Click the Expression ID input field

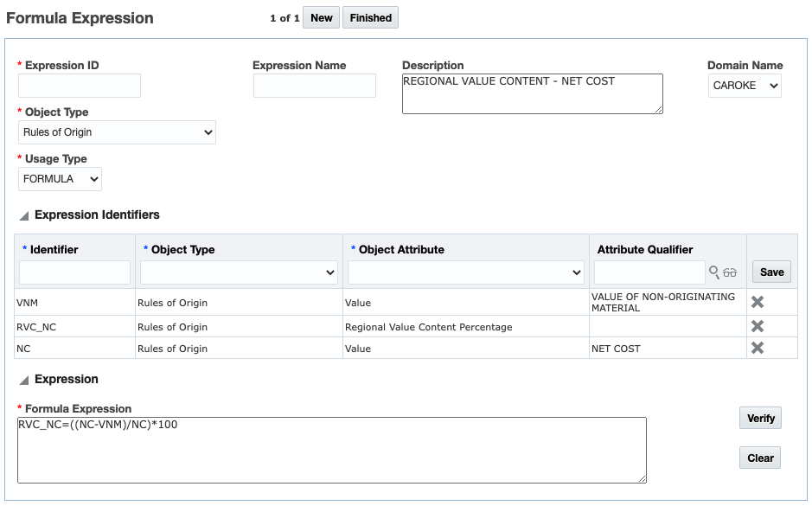pos(80,86)
